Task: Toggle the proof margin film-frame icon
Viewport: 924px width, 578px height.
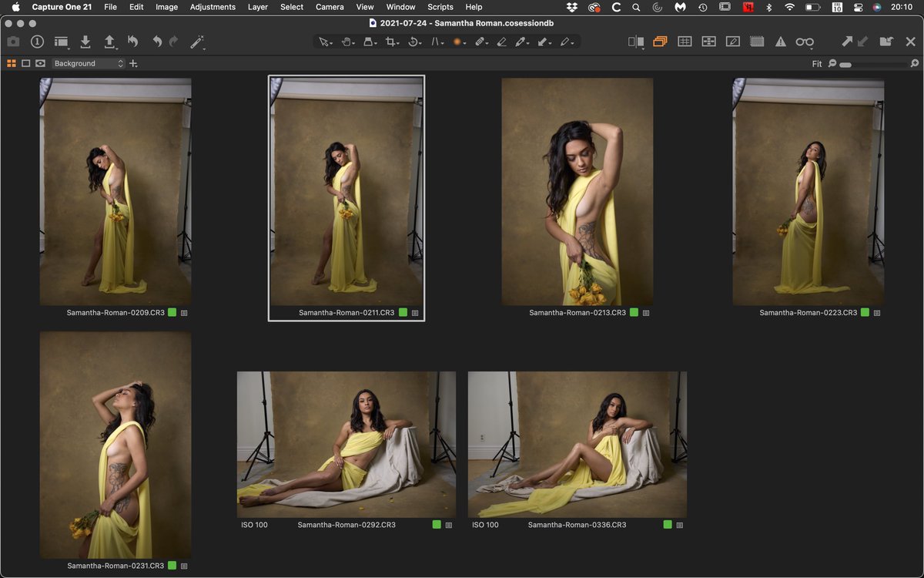Action: pos(757,42)
